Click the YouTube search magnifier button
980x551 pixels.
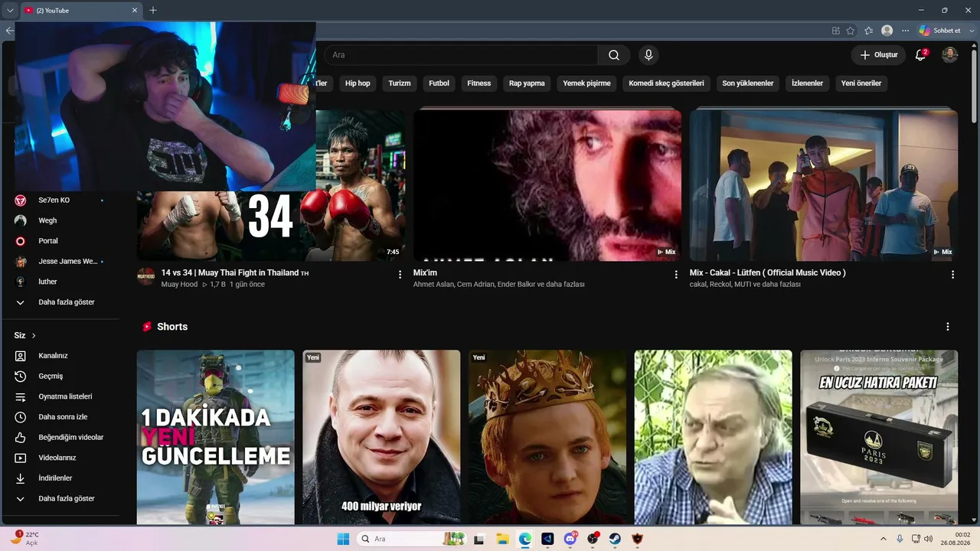tap(614, 55)
